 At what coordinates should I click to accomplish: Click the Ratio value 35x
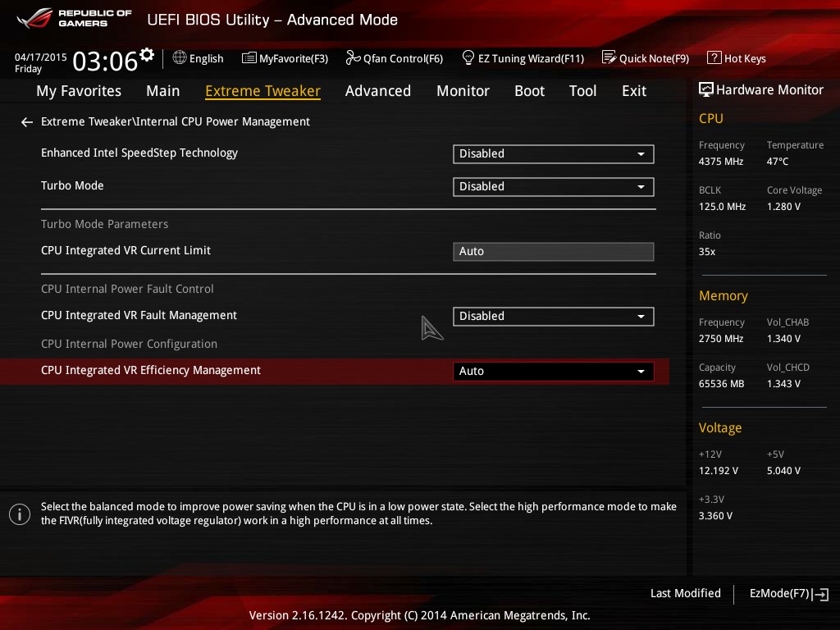pyautogui.click(x=706, y=252)
